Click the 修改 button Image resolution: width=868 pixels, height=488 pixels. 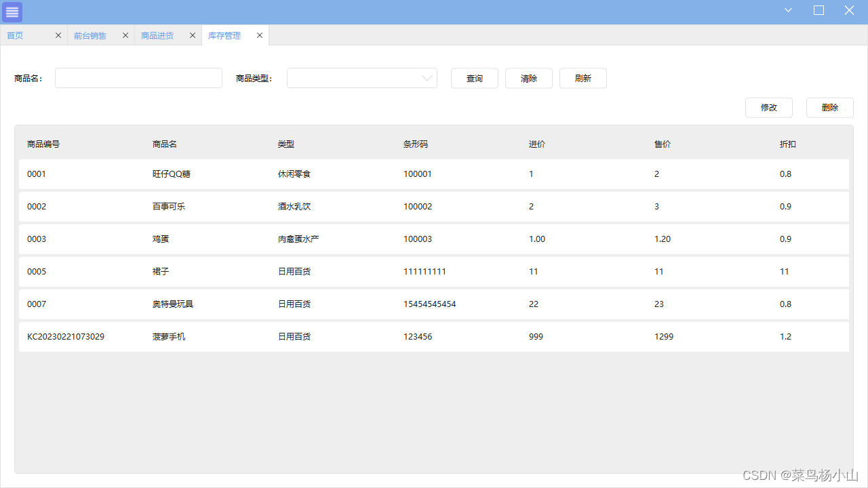tap(769, 107)
